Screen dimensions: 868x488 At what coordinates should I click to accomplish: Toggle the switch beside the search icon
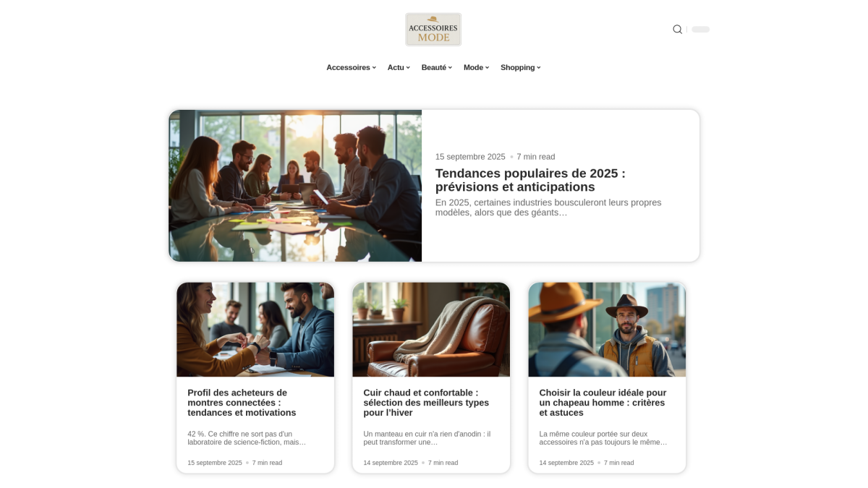tap(700, 30)
